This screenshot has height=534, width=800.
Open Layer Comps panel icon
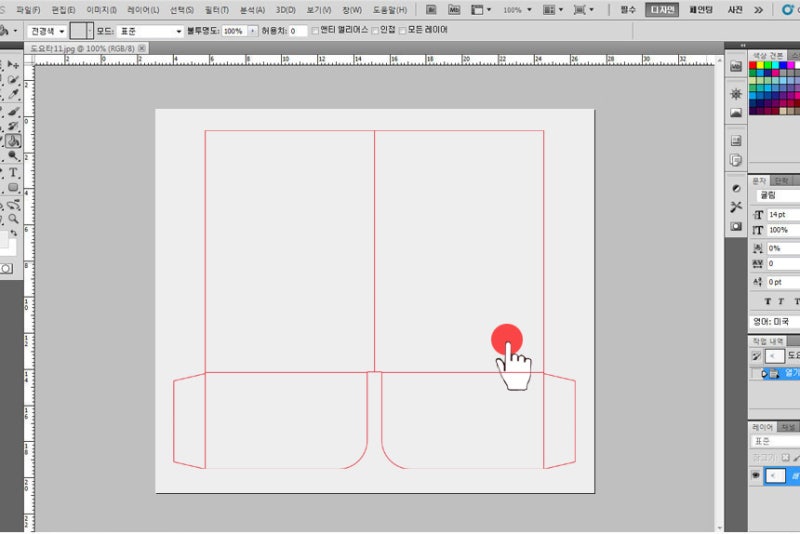pos(736,141)
